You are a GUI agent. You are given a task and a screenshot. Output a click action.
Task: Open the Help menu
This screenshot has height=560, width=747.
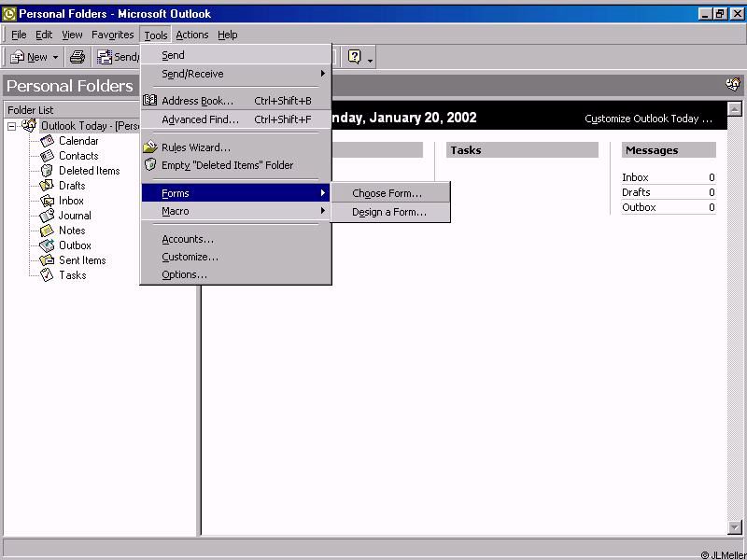click(x=228, y=35)
